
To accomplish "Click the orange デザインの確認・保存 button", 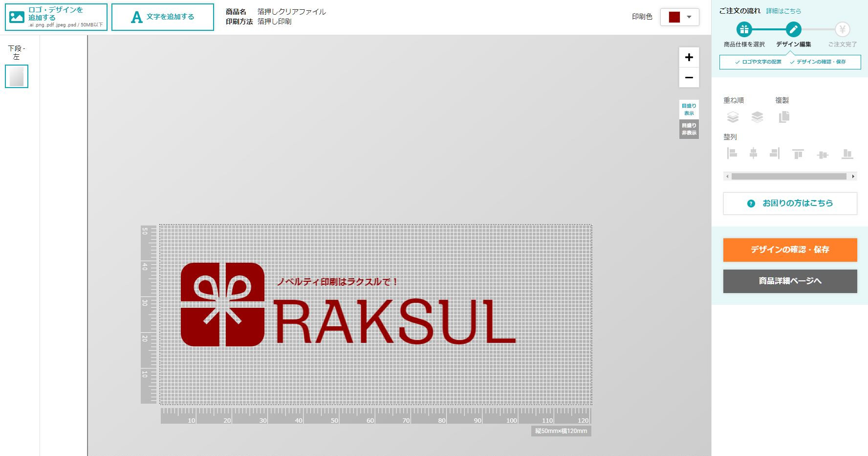I will [x=790, y=250].
